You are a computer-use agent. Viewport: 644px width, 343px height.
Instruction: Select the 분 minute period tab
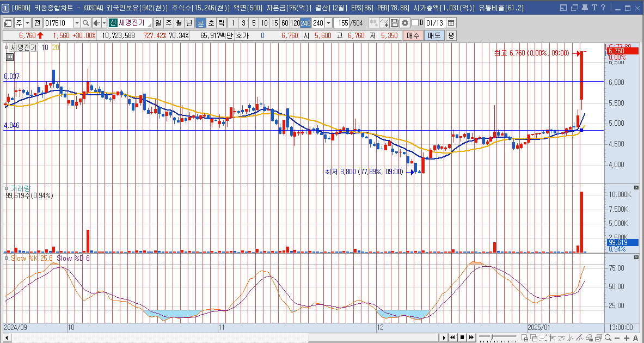tap(200, 23)
